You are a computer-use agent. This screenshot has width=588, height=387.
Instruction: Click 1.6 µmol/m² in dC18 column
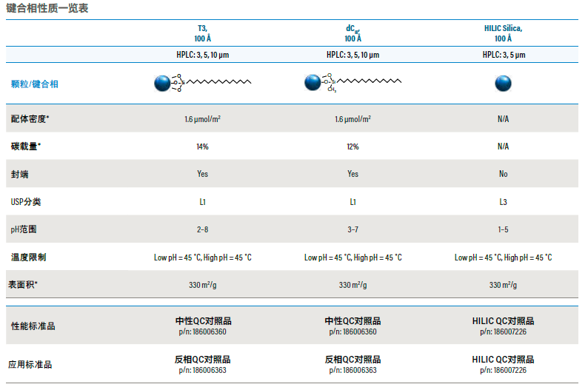[353, 119]
